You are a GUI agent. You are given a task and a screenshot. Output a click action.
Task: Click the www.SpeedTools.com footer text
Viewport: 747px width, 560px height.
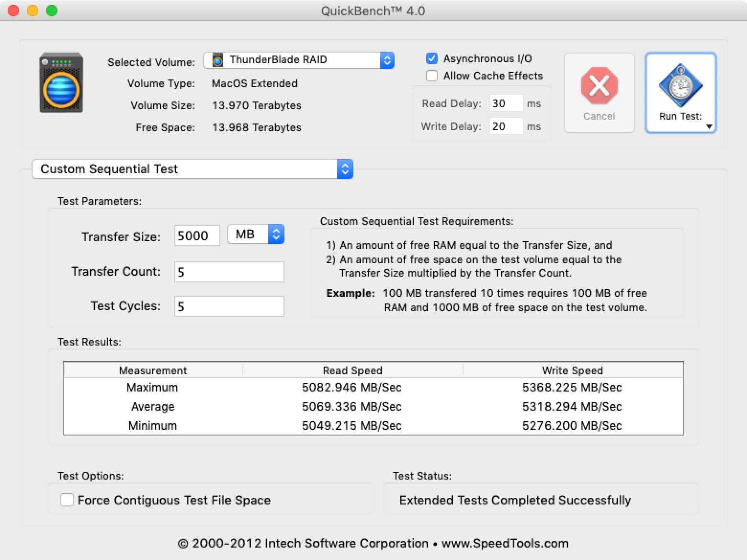point(505,543)
